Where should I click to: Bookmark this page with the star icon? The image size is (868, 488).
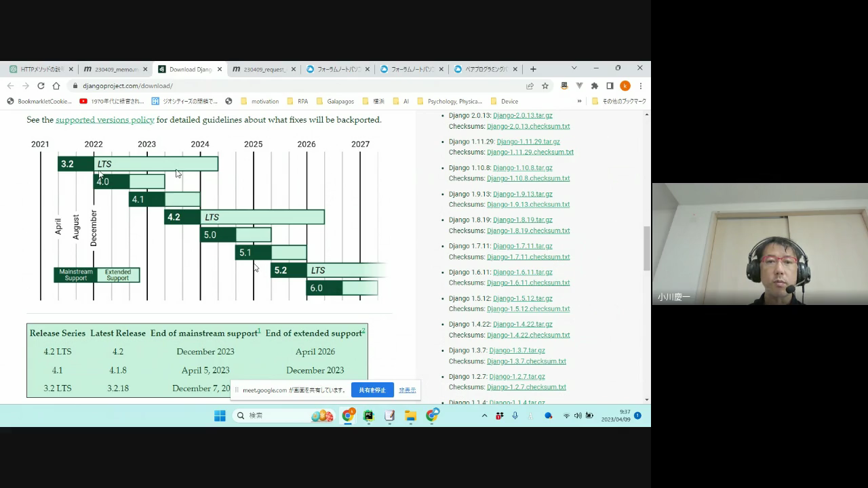[x=545, y=86]
